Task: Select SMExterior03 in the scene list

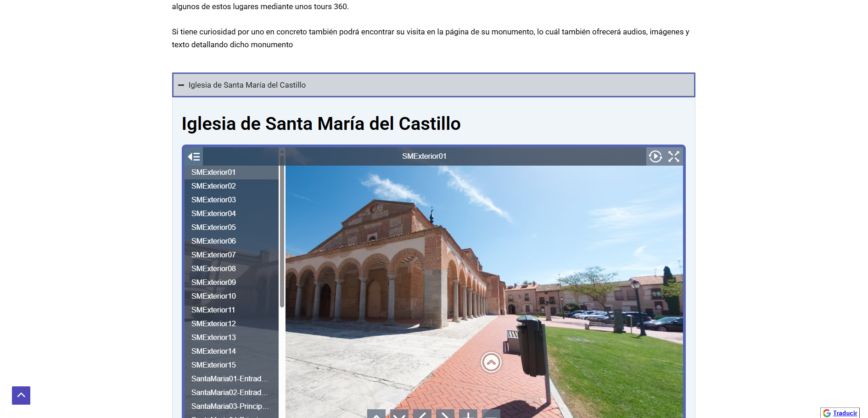Action: (x=231, y=200)
